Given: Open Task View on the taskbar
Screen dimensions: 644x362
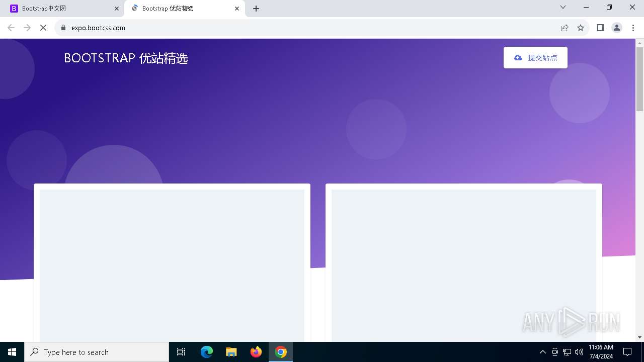Looking at the screenshot, I should 181,352.
